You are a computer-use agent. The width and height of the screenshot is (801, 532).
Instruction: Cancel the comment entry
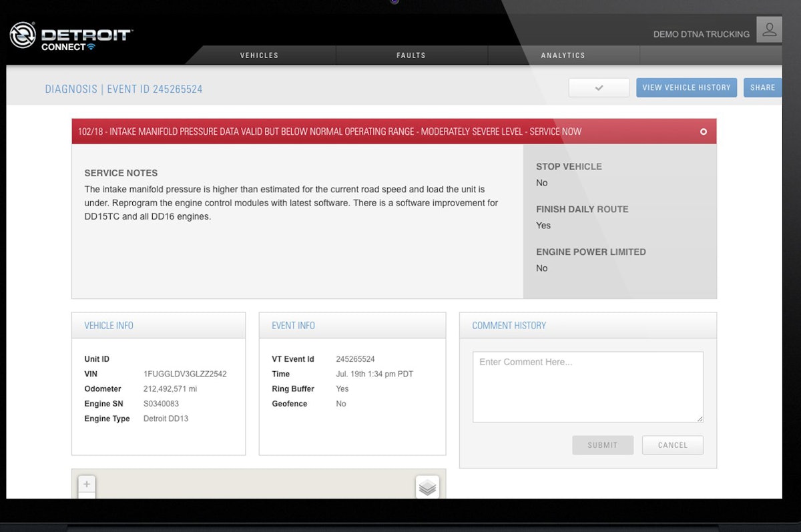pos(672,445)
